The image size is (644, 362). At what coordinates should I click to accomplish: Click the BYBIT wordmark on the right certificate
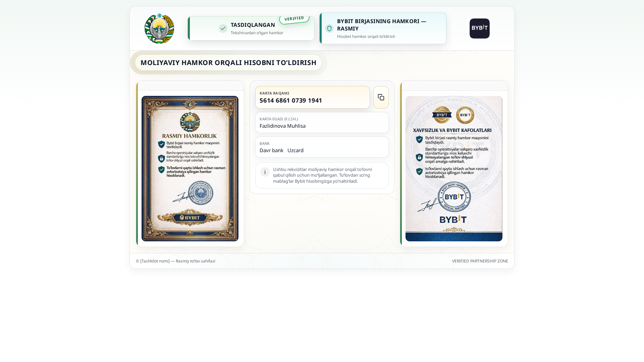(x=453, y=220)
